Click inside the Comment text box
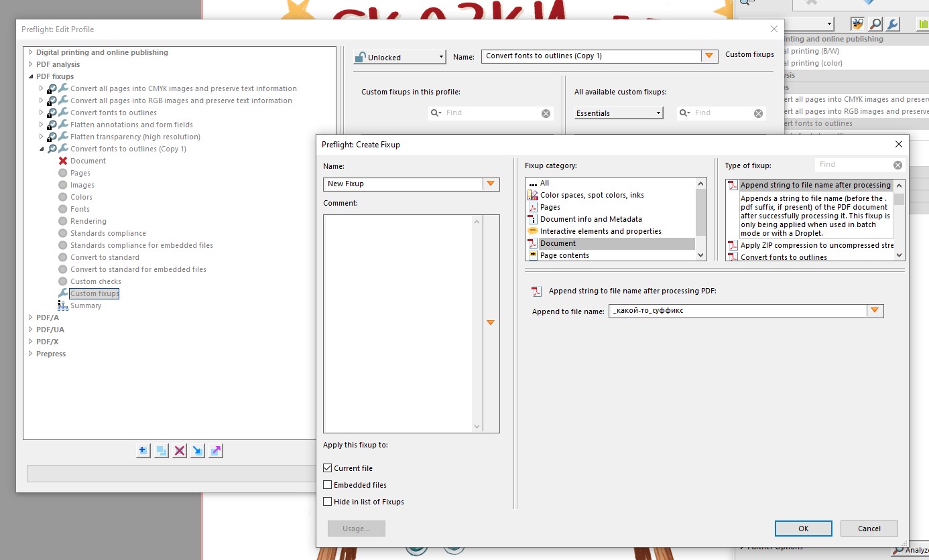 point(397,324)
